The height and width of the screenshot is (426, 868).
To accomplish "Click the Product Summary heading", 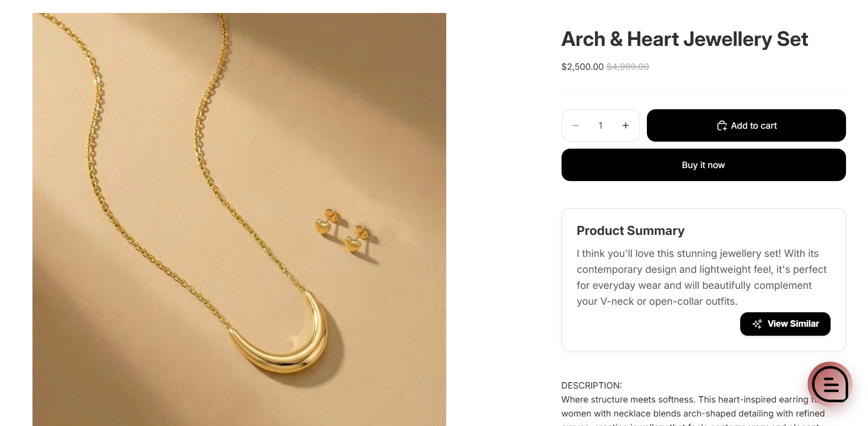I will point(630,230).
